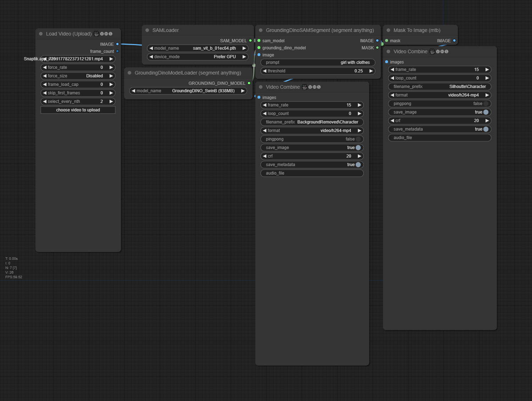Click the GROUNDING_DINO_MODEL output port
The height and width of the screenshot is (401, 532).
pos(249,83)
